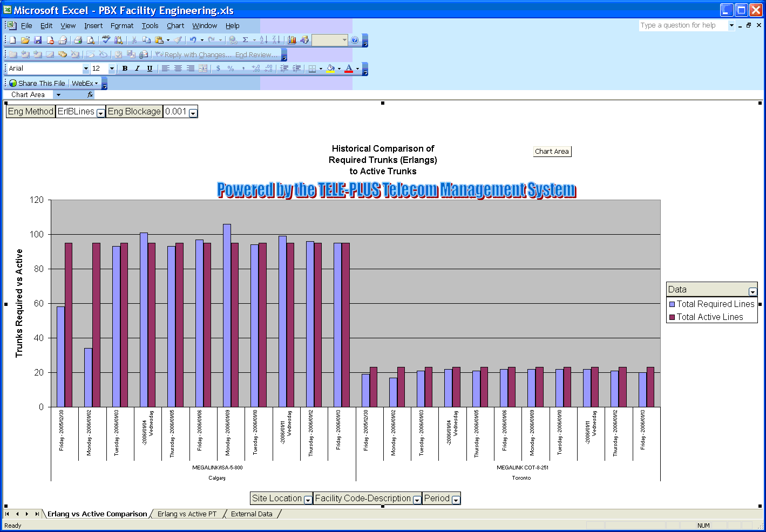
Task: Decrease indent
Action: click(x=284, y=69)
